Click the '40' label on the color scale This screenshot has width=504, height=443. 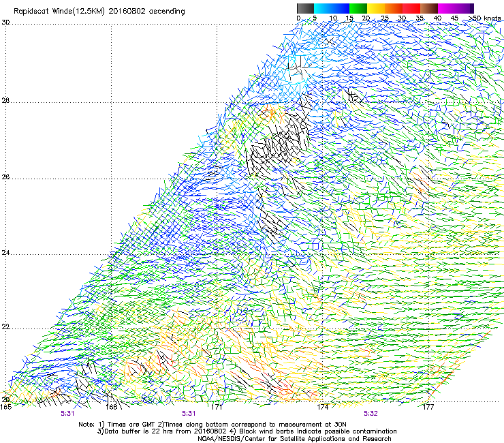pyautogui.click(x=437, y=18)
